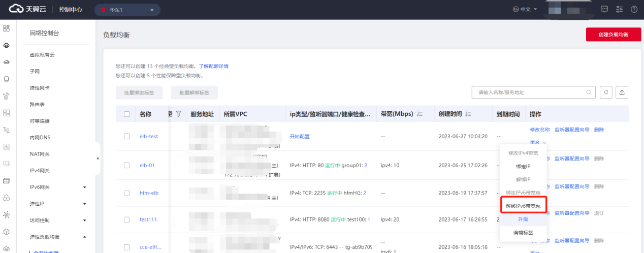Open NAT网关 in the sidebar

point(40,154)
